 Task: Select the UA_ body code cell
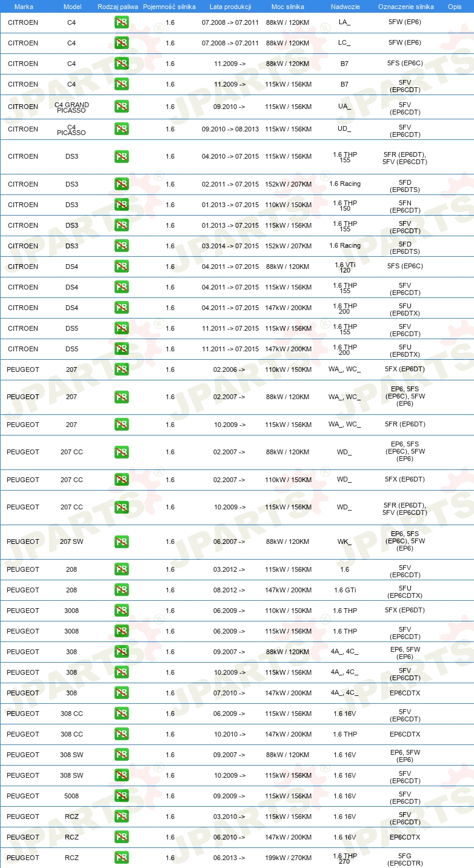pos(344,107)
